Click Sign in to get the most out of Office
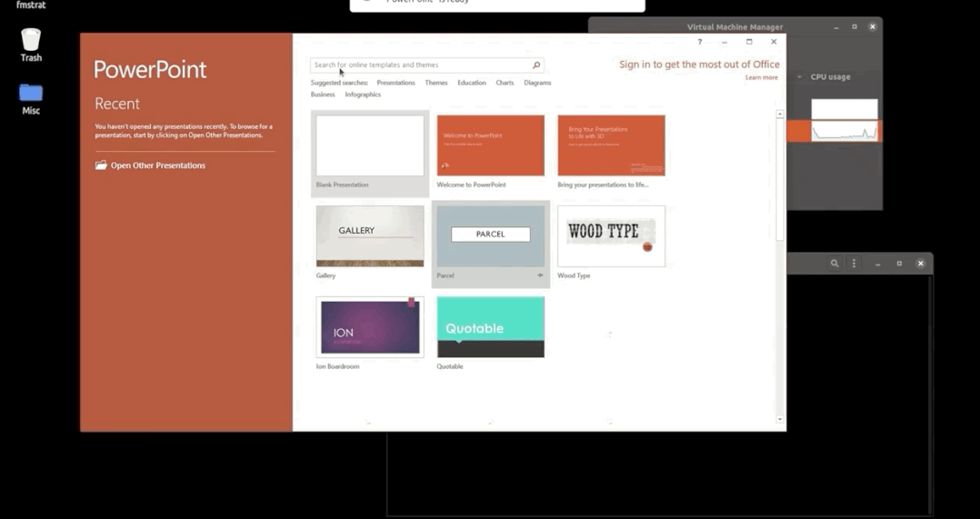Screen dimensions: 980x519 699,65
